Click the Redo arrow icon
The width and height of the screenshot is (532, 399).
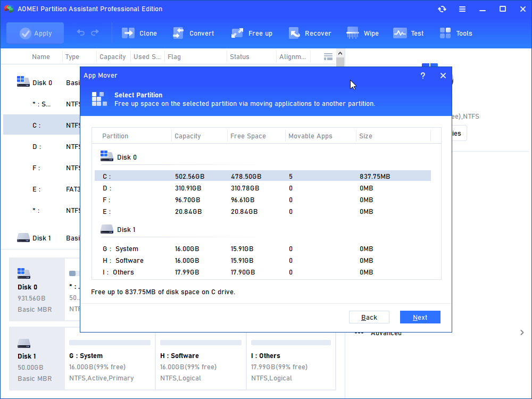pyautogui.click(x=95, y=32)
